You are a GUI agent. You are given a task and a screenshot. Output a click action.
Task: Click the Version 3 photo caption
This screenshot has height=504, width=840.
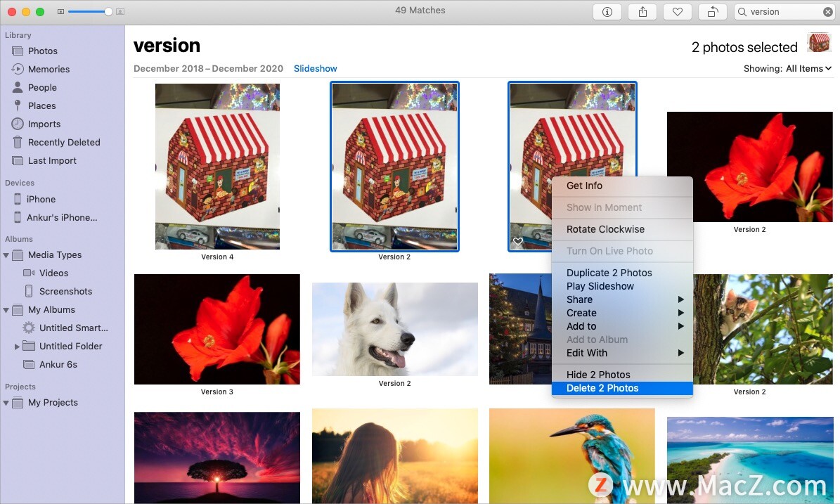point(217,392)
